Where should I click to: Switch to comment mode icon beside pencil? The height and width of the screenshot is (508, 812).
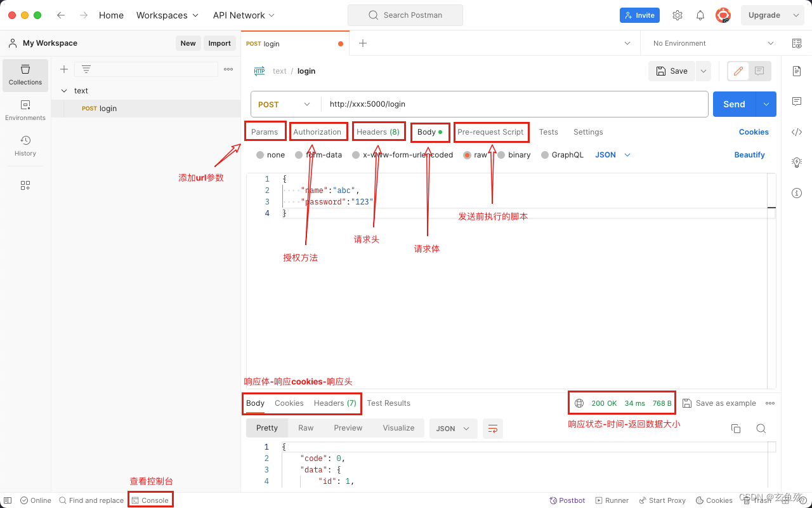pos(759,71)
